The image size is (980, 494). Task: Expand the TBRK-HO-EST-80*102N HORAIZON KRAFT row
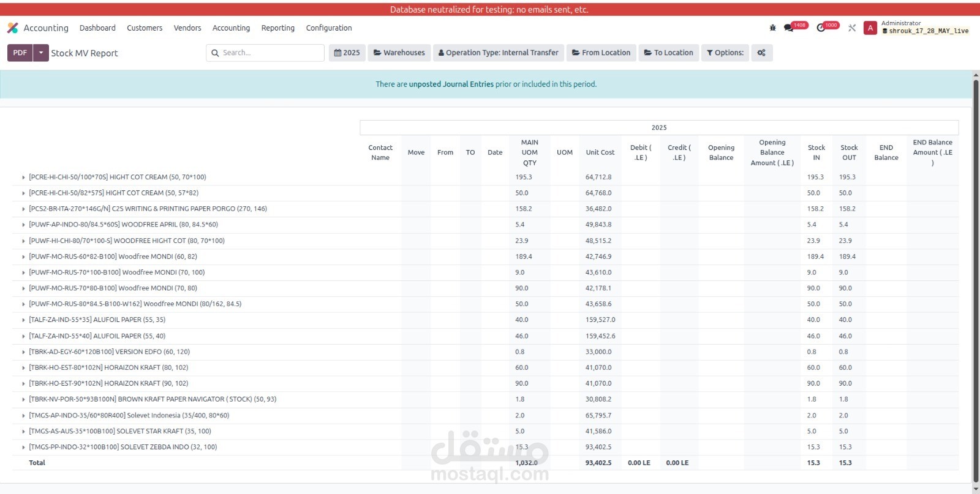pos(23,369)
